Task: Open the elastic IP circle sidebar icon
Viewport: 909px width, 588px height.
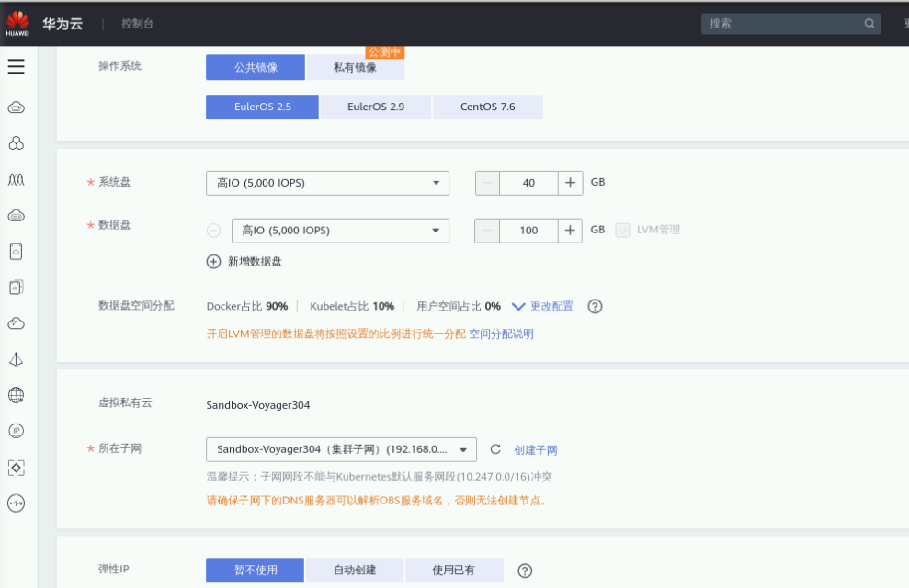Action: [x=17, y=431]
